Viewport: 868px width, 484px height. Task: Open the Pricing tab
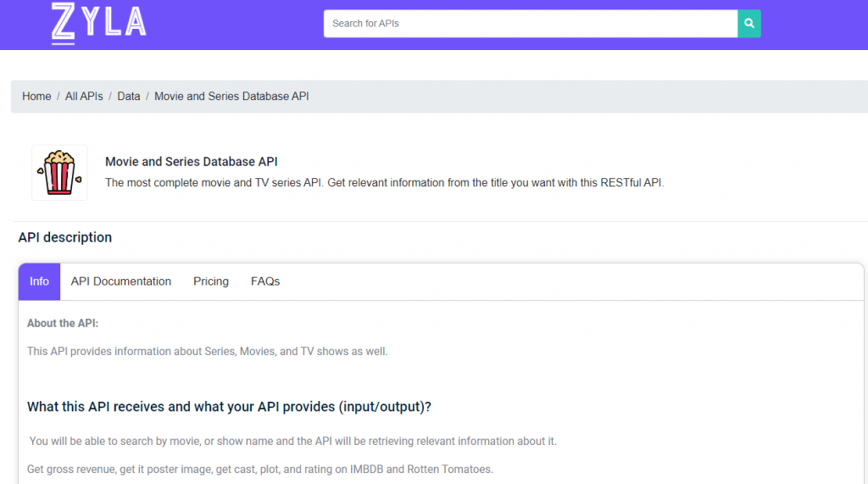(211, 281)
